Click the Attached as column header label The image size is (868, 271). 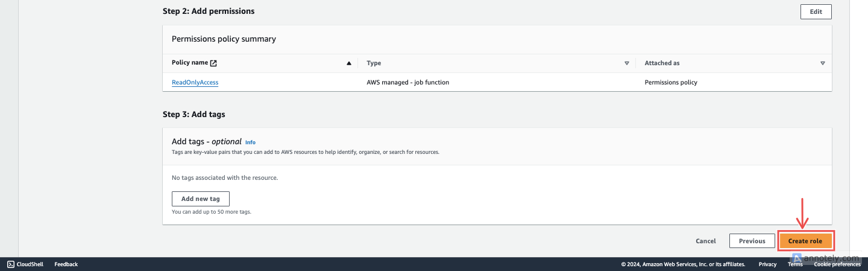point(662,63)
